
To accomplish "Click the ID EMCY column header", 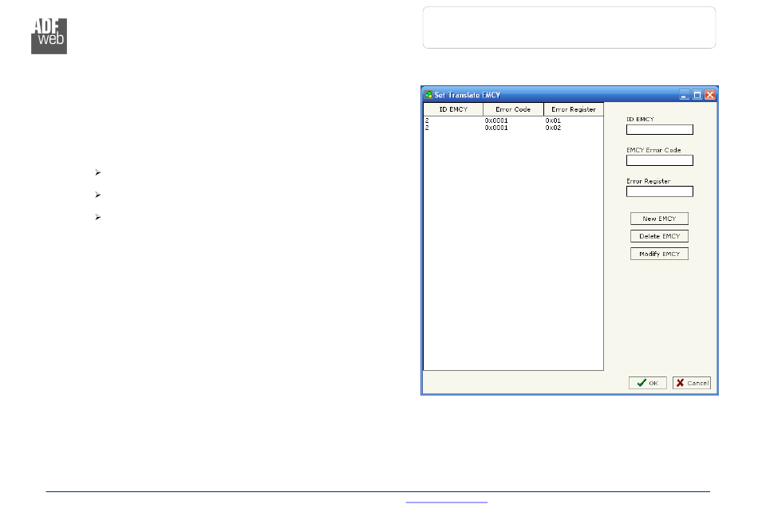I will [x=453, y=109].
